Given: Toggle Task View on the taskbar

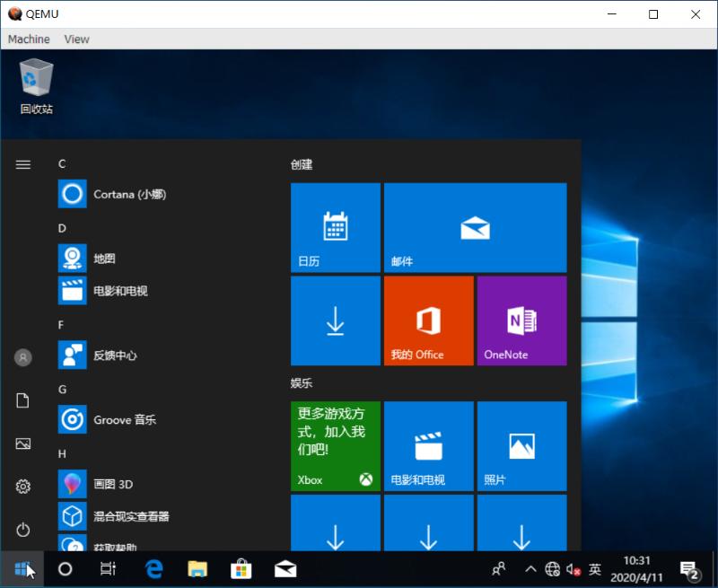Looking at the screenshot, I should [107, 568].
